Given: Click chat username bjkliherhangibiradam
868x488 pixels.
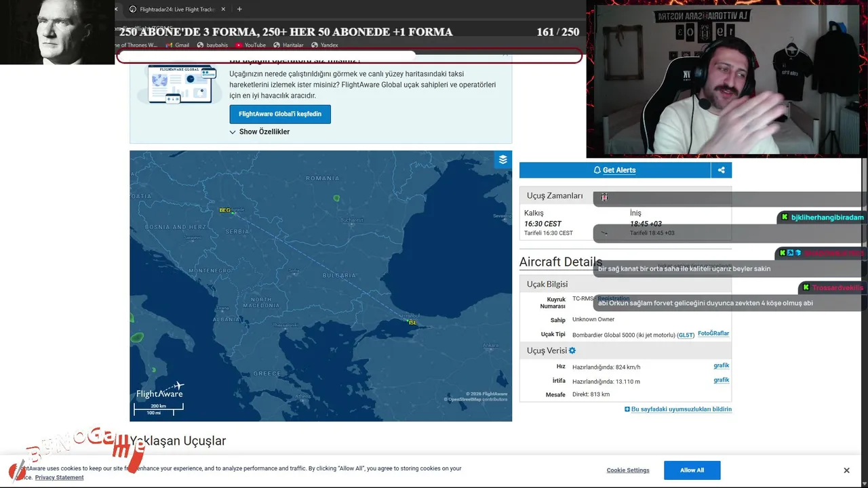Looking at the screenshot, I should pos(827,218).
